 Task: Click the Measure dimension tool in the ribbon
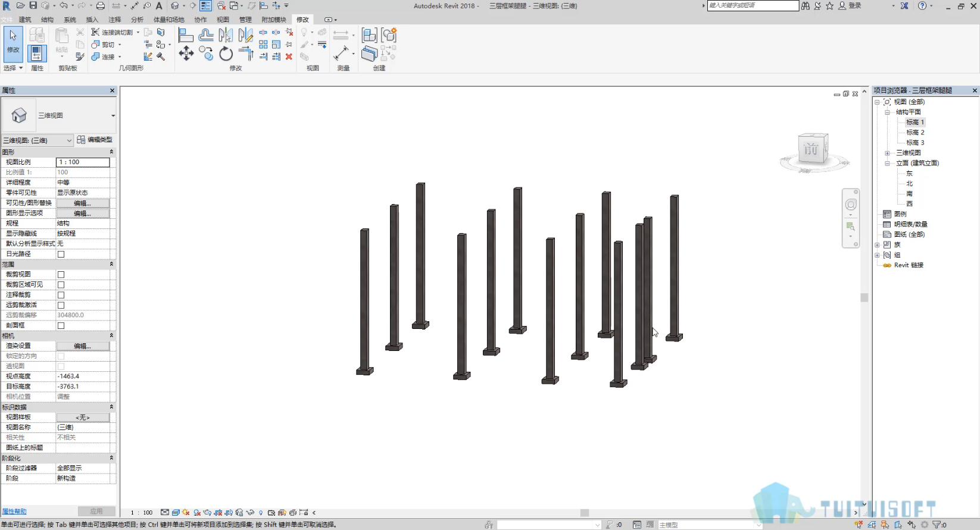(x=341, y=54)
